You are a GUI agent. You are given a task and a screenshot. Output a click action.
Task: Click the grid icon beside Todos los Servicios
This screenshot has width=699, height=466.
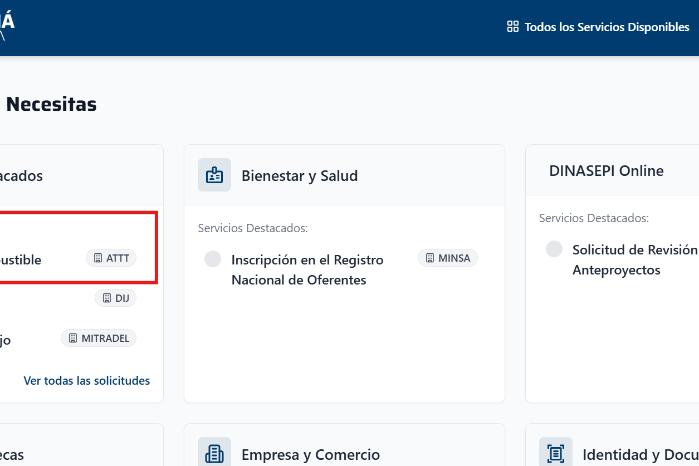pyautogui.click(x=513, y=27)
